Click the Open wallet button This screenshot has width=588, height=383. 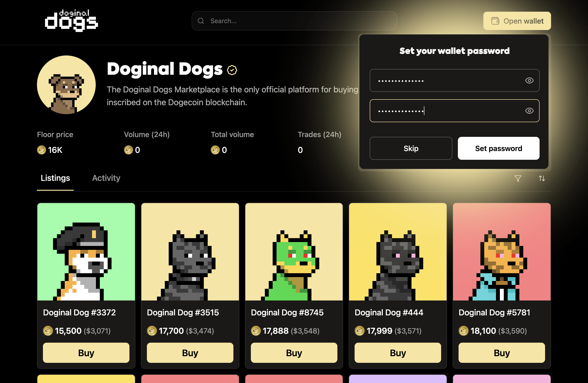pyautogui.click(x=517, y=21)
